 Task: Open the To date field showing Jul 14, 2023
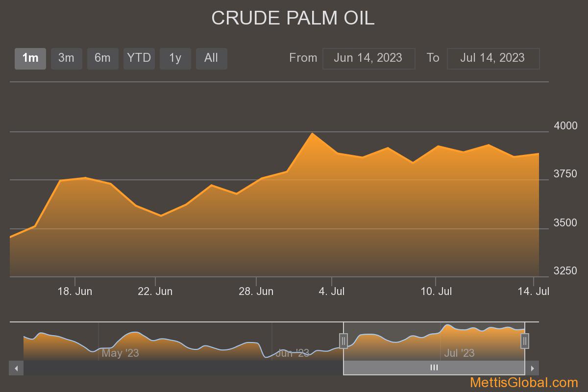click(493, 58)
